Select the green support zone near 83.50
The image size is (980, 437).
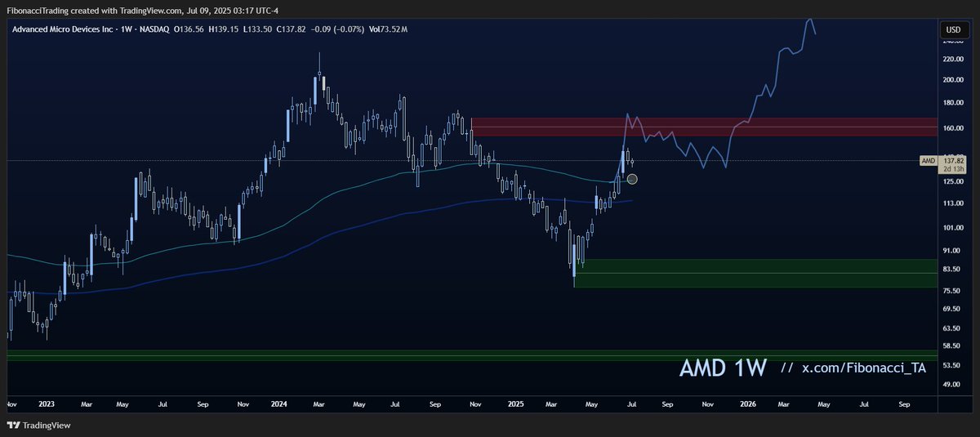click(x=755, y=274)
